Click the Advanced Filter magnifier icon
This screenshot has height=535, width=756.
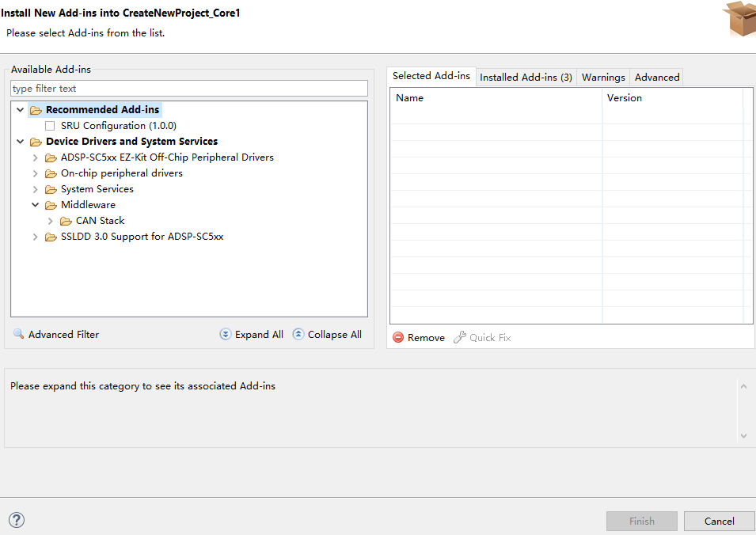pos(18,334)
